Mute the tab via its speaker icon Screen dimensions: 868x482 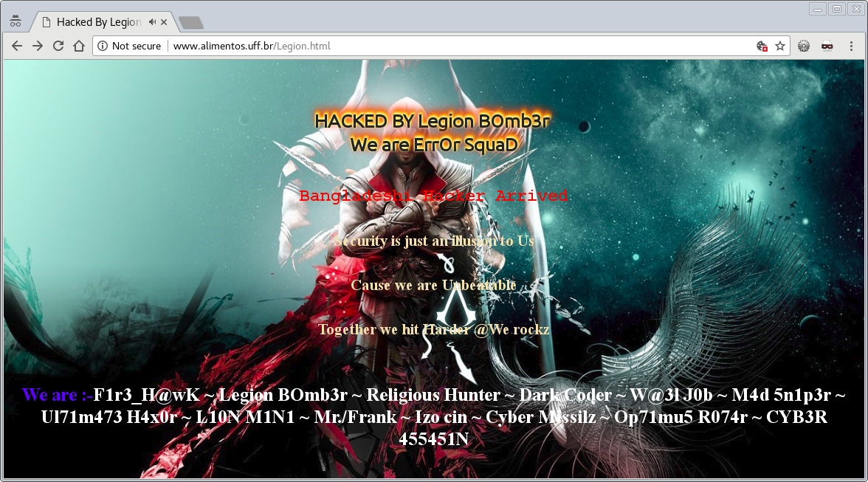click(152, 22)
